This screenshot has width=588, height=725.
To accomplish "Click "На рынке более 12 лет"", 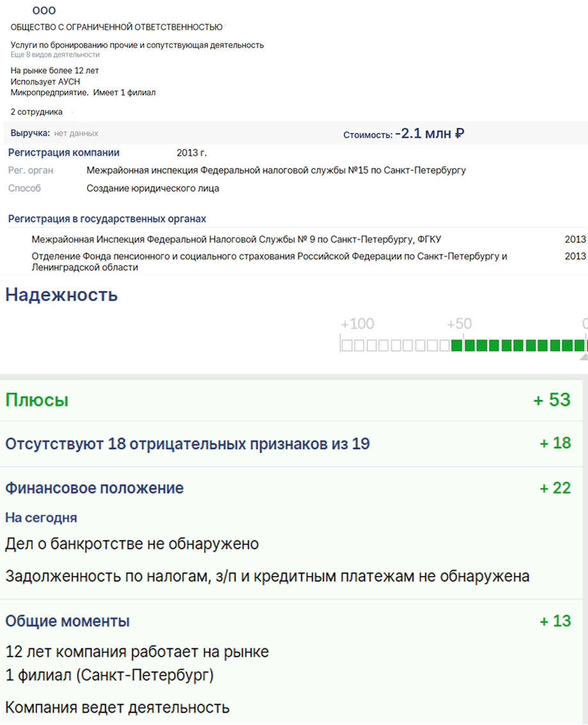I will 54,70.
